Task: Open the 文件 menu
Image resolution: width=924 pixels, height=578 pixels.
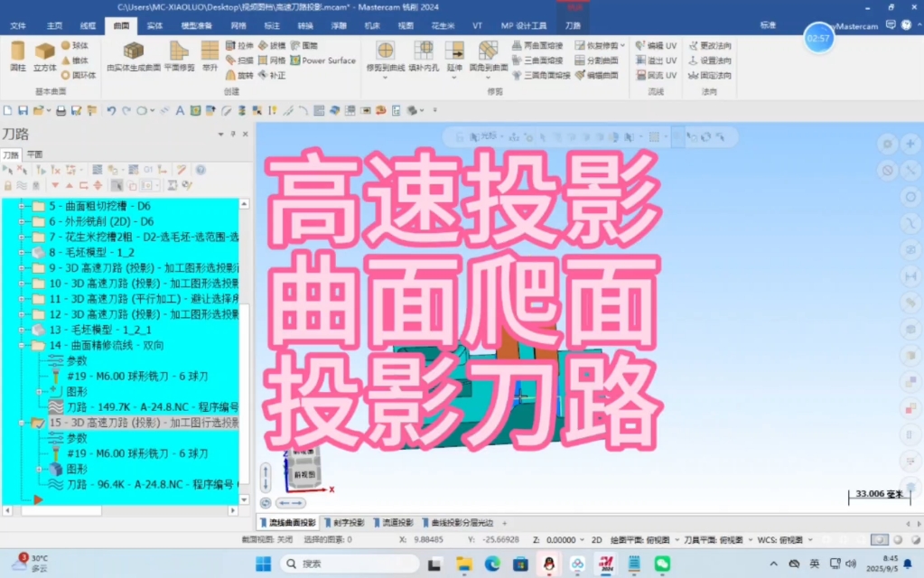Action: pyautogui.click(x=18, y=26)
